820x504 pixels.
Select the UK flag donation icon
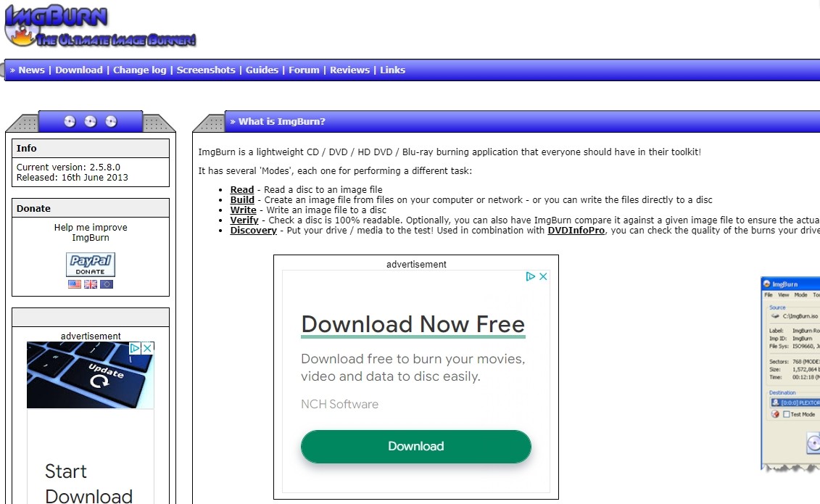click(x=89, y=284)
